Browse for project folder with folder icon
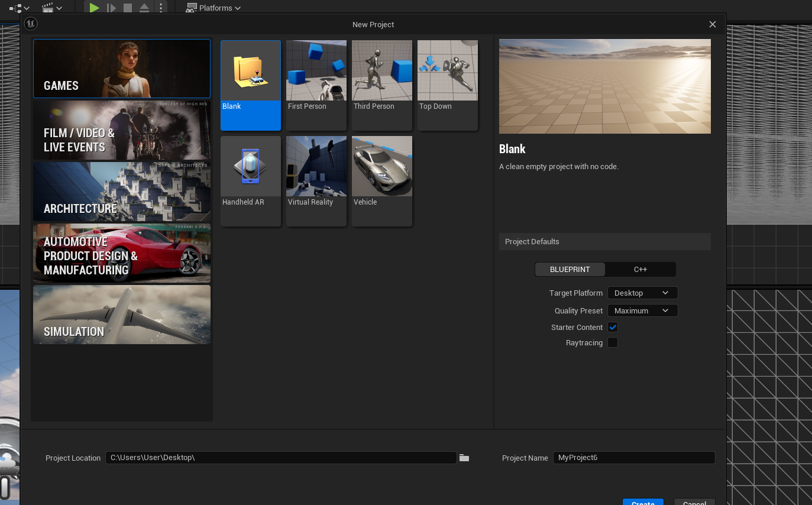The image size is (812, 505). tap(464, 458)
